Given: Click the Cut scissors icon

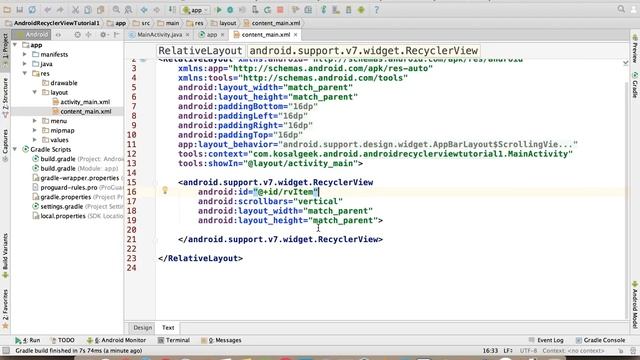Looking at the screenshot, I should [76, 9].
